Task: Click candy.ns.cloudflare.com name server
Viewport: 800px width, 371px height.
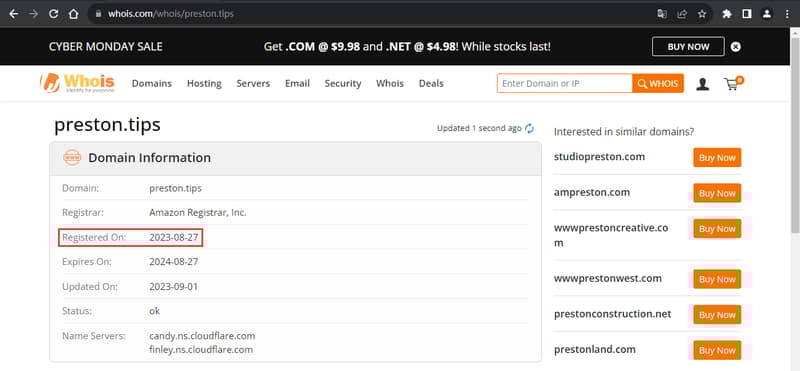Action: pyautogui.click(x=202, y=336)
